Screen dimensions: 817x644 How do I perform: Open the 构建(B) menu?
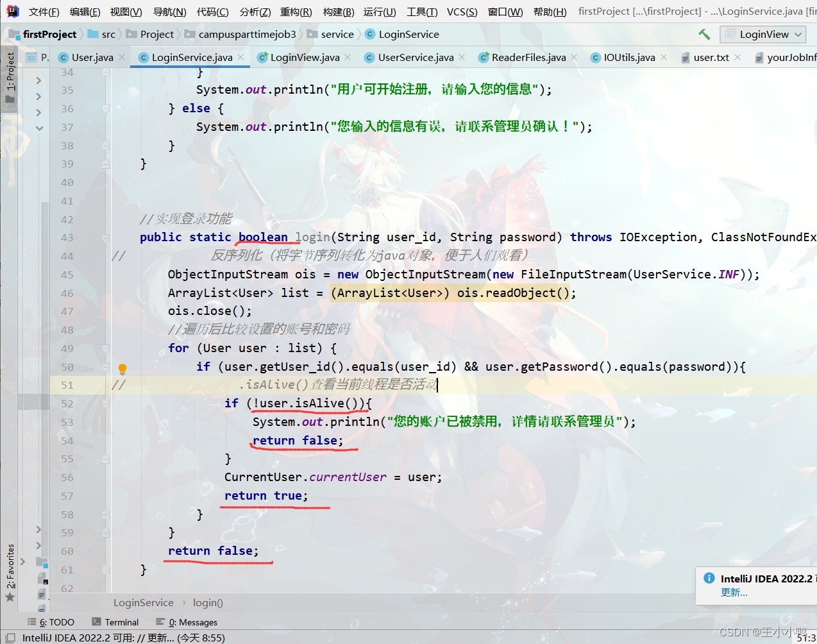[339, 12]
